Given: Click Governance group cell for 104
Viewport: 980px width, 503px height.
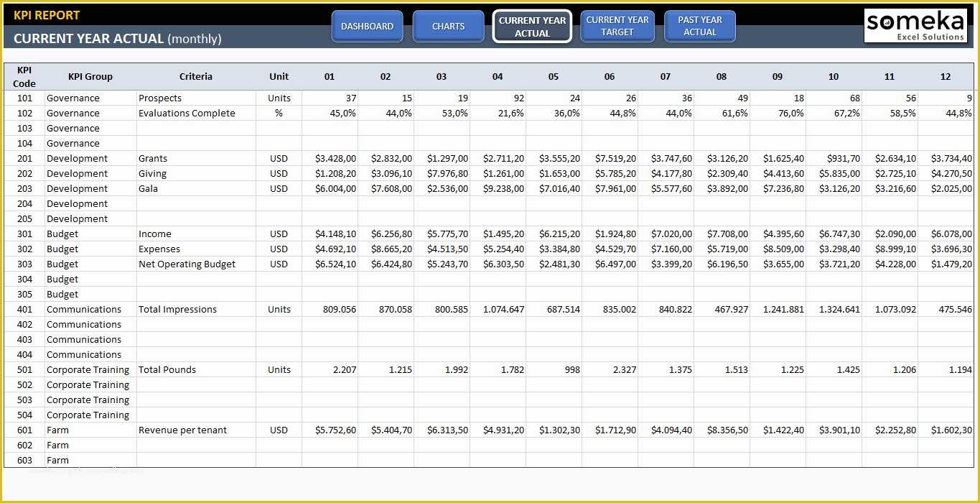Looking at the screenshot, I should click(x=90, y=143).
